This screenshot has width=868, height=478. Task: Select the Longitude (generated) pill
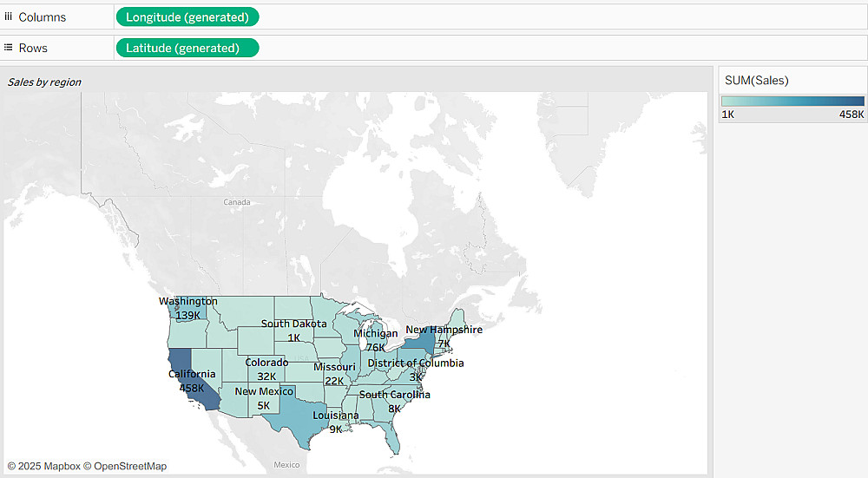pos(187,17)
